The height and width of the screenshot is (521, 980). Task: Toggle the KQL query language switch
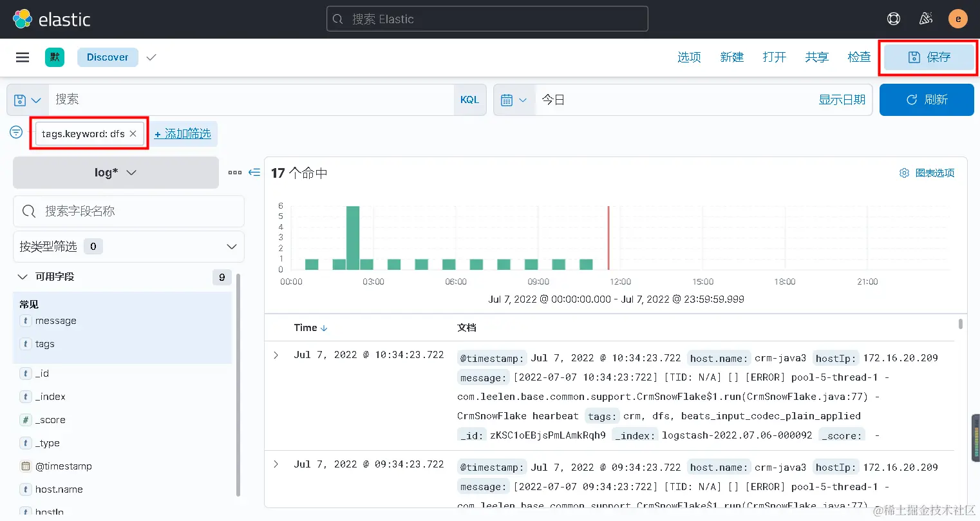[469, 100]
